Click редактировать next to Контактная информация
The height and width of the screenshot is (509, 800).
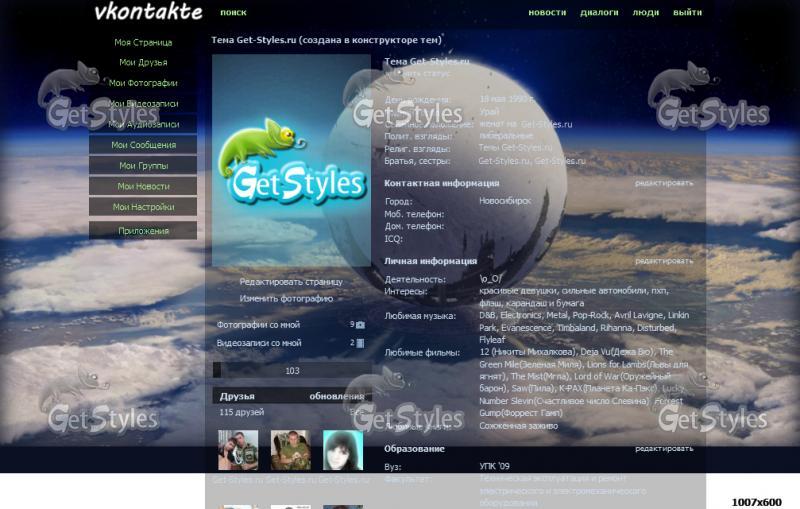pos(664,183)
